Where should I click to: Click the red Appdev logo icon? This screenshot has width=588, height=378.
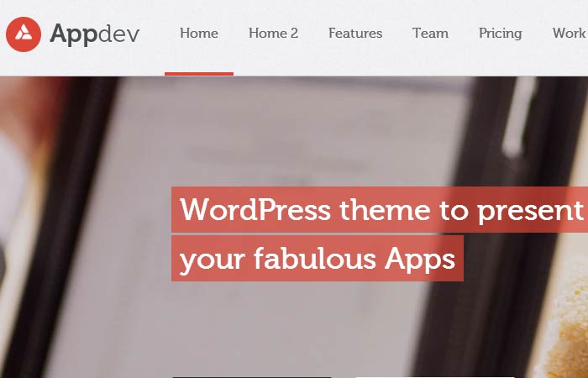24,34
